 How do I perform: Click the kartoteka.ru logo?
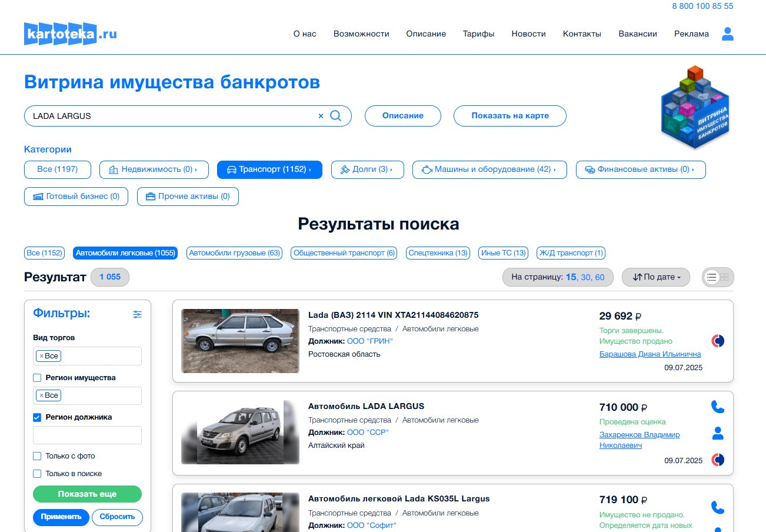tap(71, 34)
